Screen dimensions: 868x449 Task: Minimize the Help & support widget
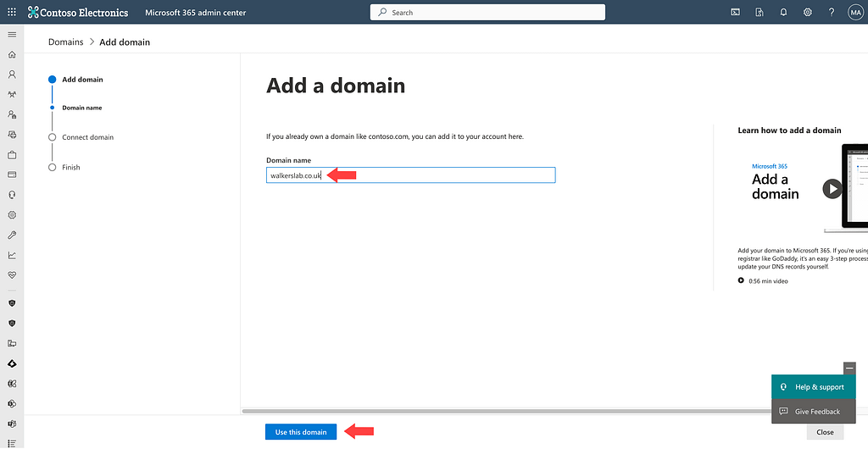tap(849, 368)
